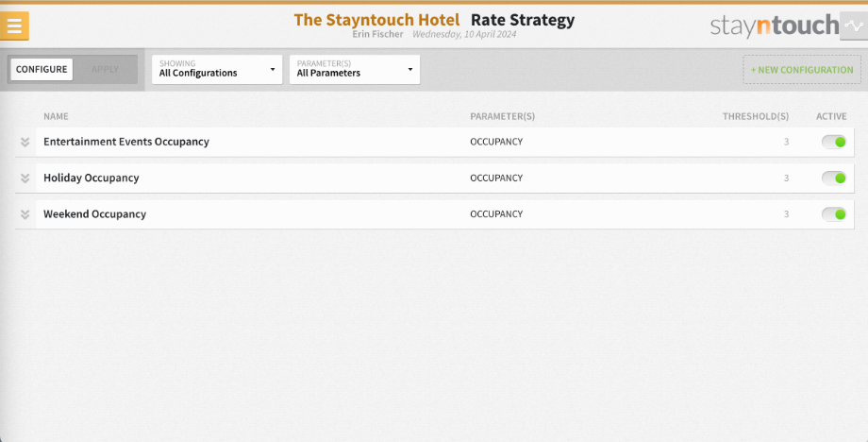Viewport: 868px width, 442px height.
Task: Click The Stayntouch Hotel title
Action: 377,20
